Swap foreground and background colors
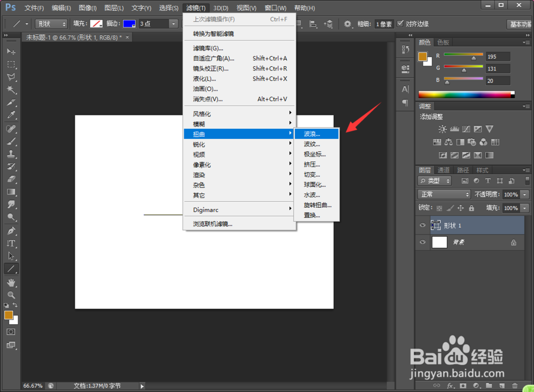The height and width of the screenshot is (392, 534). 15,305
